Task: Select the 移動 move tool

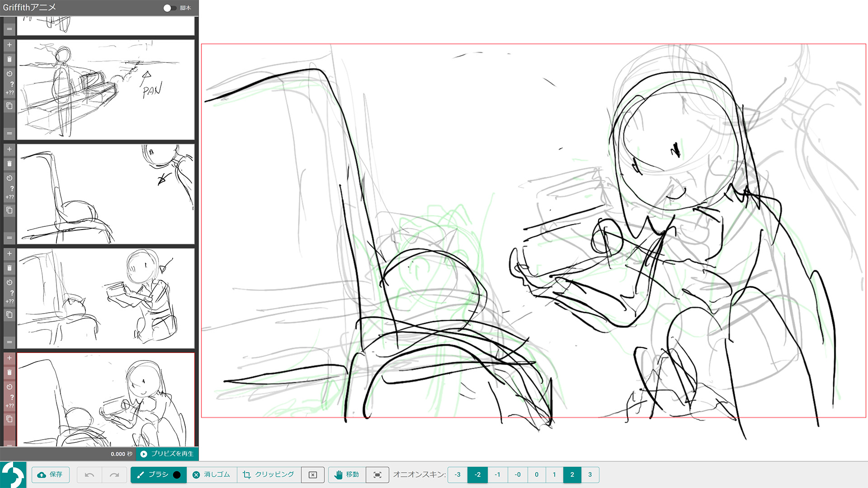Action: coord(347,474)
